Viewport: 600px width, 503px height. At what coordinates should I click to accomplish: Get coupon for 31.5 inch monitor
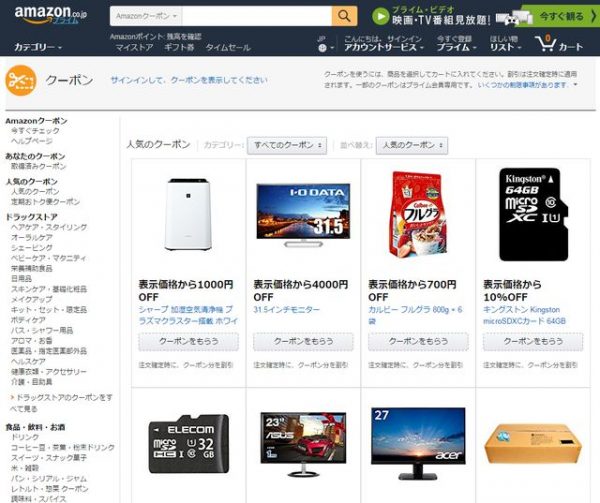303,342
